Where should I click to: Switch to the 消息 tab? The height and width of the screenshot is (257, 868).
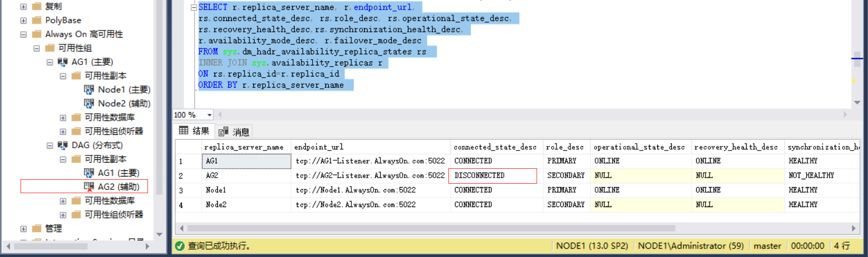pos(234,132)
